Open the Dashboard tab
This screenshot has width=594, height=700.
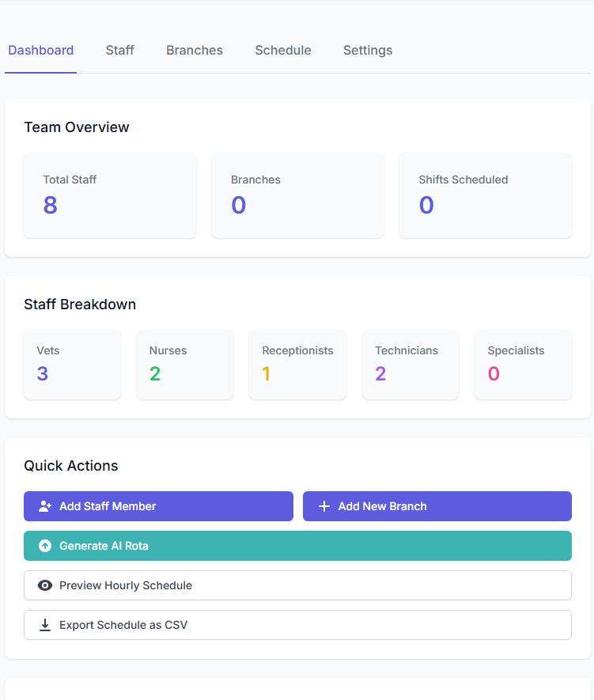point(41,51)
